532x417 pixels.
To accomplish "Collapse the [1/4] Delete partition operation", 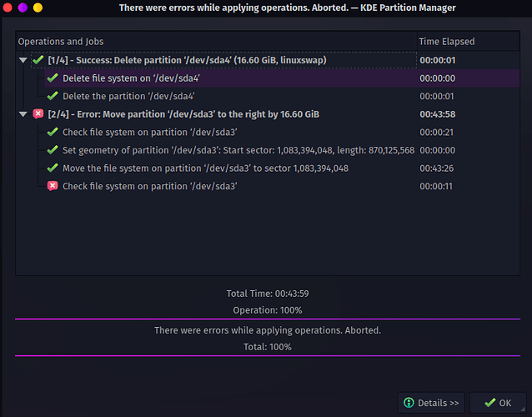I will point(23,60).
